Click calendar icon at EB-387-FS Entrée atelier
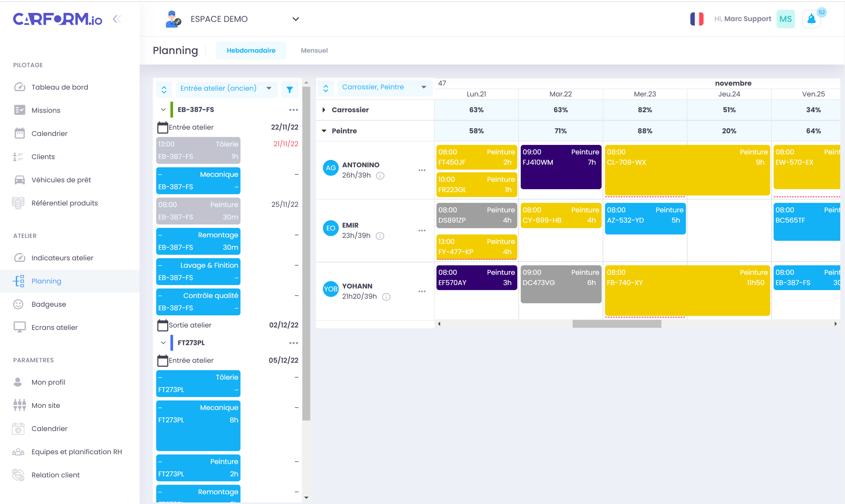The height and width of the screenshot is (504, 845). coord(162,127)
